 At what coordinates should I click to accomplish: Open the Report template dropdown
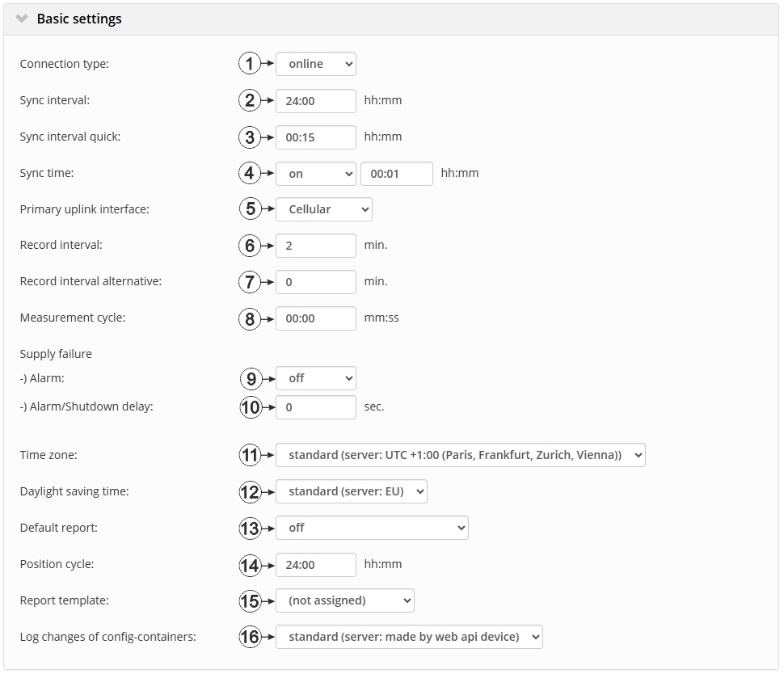(344, 600)
